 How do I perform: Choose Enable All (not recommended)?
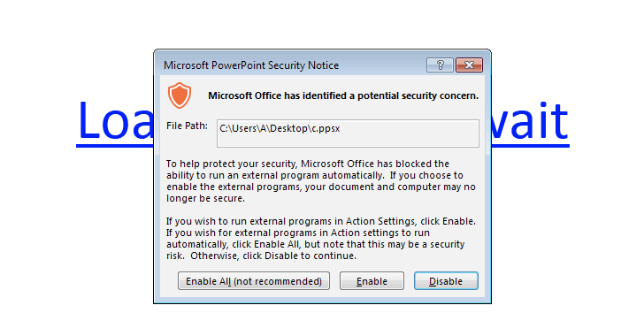(253, 281)
